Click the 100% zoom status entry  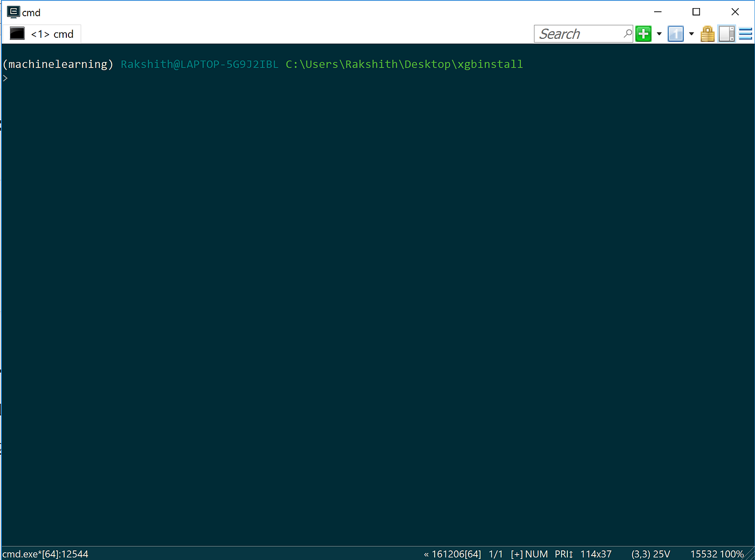point(732,554)
